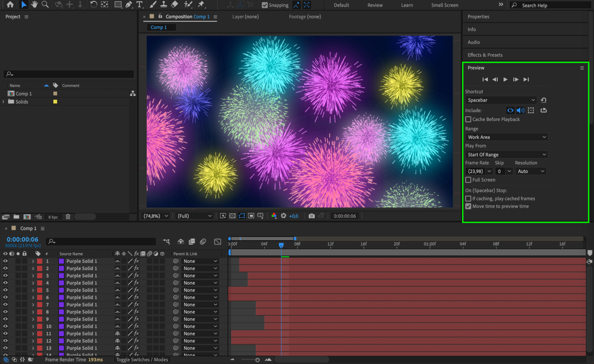Viewport: 594px width, 364px height.
Task: Enable Cache Before Playback checkbox
Action: 468,119
